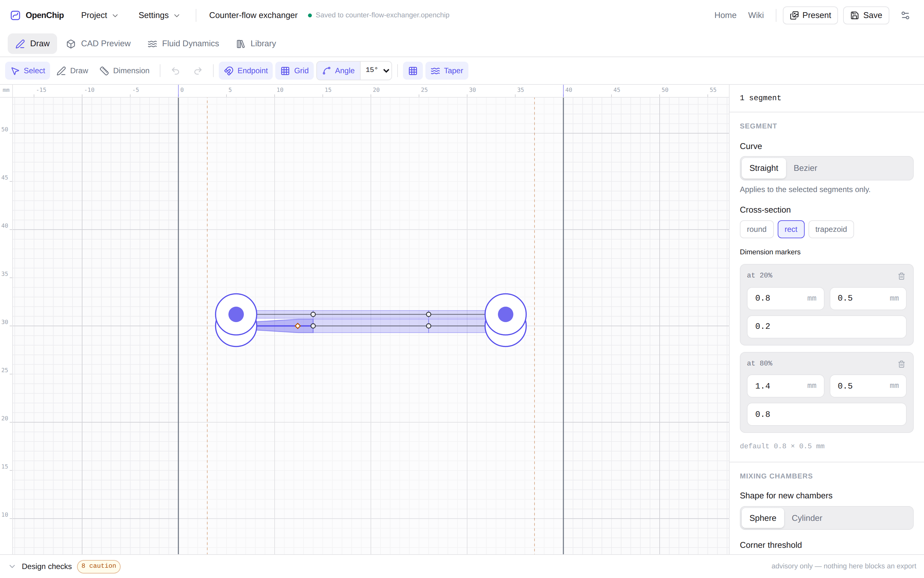Choose trapezoid cross-section
Screen dimensions: 924x578
click(831, 229)
